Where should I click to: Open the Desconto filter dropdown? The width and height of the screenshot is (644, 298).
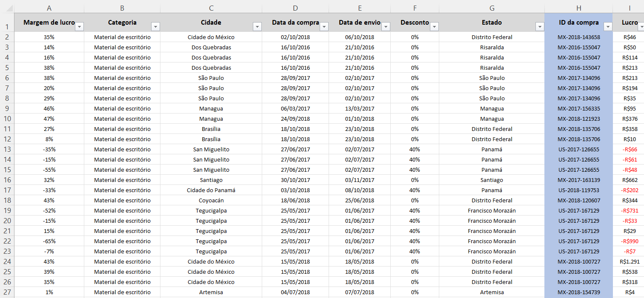pyautogui.click(x=434, y=27)
